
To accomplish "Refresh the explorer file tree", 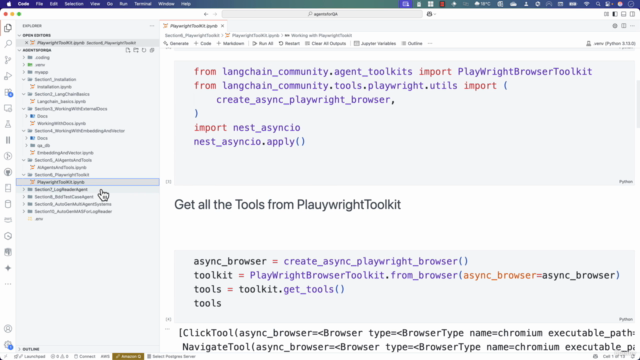I will point(144,50).
